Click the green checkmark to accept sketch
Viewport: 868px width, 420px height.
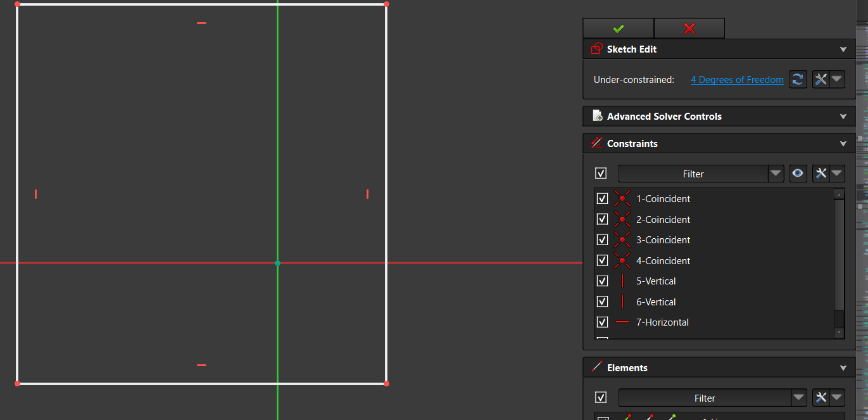click(x=618, y=29)
